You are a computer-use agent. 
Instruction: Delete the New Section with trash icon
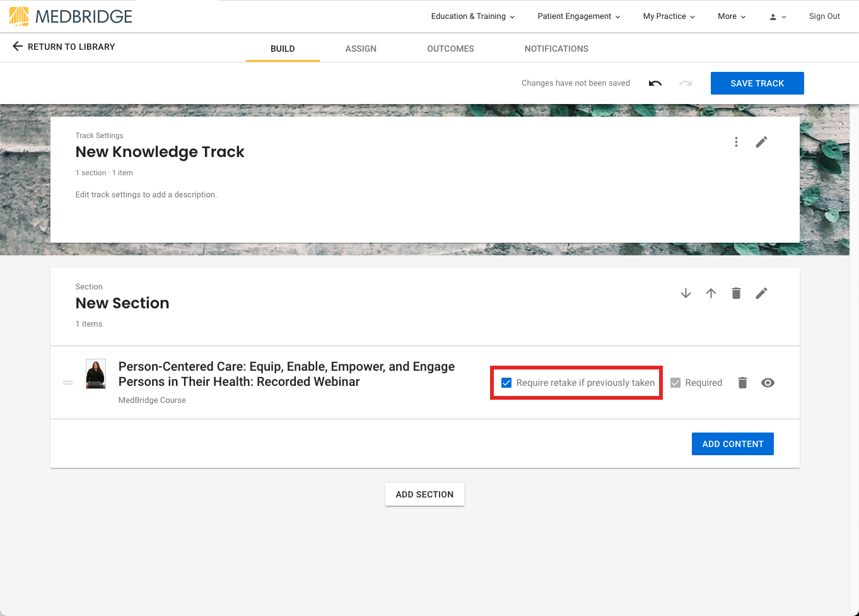(x=736, y=293)
